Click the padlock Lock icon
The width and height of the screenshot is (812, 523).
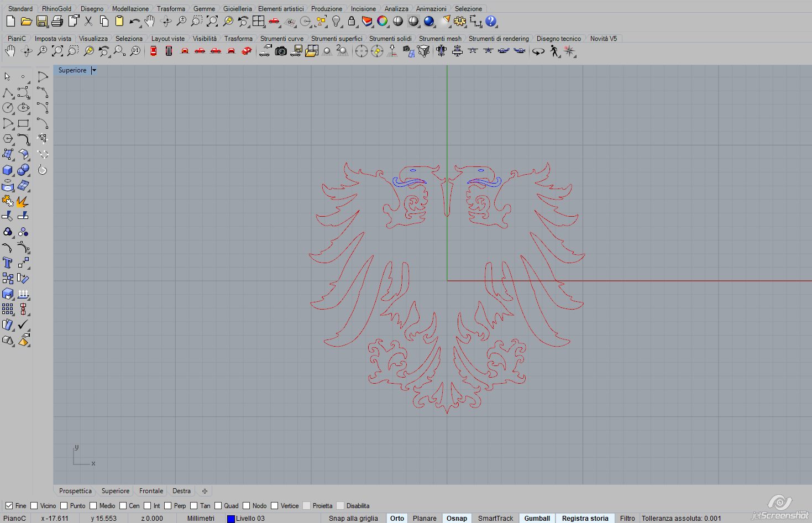coord(352,22)
